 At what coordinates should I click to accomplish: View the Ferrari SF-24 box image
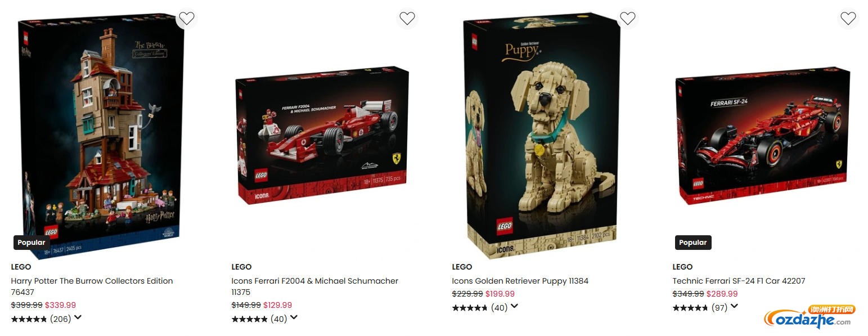coord(763,135)
